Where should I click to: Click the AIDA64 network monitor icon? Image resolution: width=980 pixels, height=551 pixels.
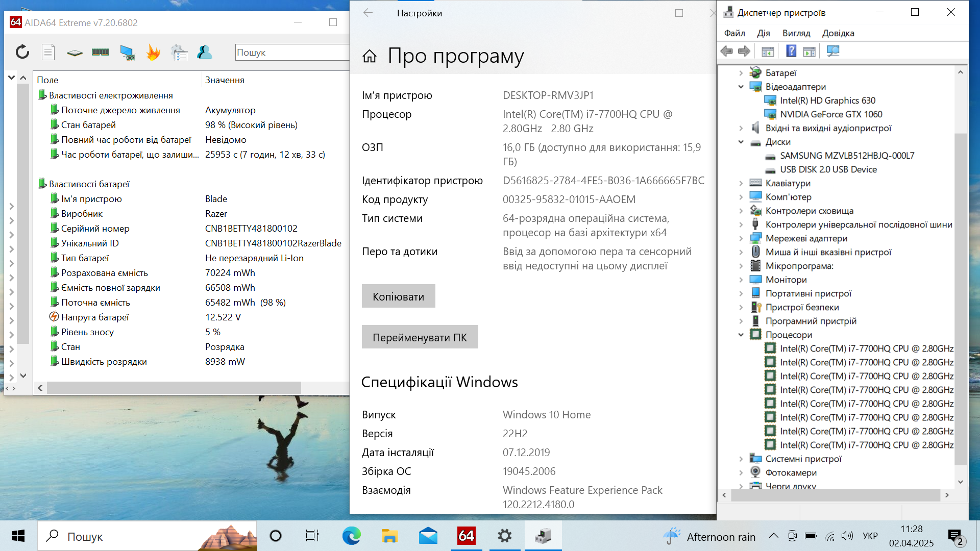(127, 53)
